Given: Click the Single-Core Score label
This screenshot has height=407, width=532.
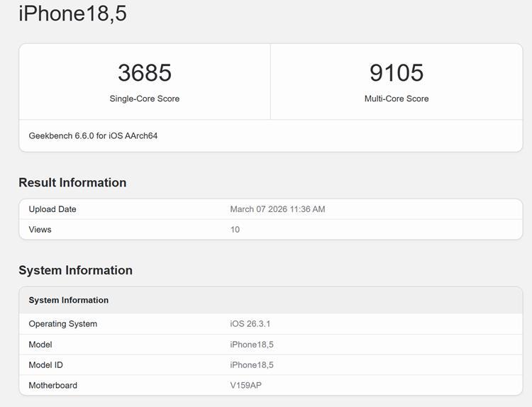Looking at the screenshot, I should [x=144, y=99].
